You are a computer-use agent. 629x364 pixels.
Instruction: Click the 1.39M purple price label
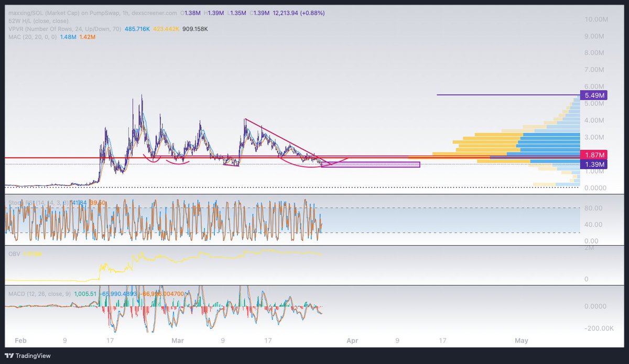pyautogui.click(x=594, y=163)
